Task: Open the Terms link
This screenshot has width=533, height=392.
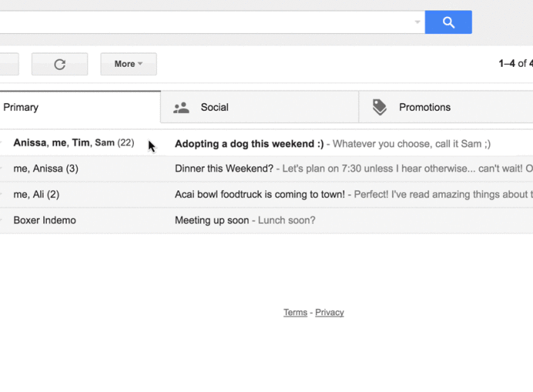Action: click(295, 312)
